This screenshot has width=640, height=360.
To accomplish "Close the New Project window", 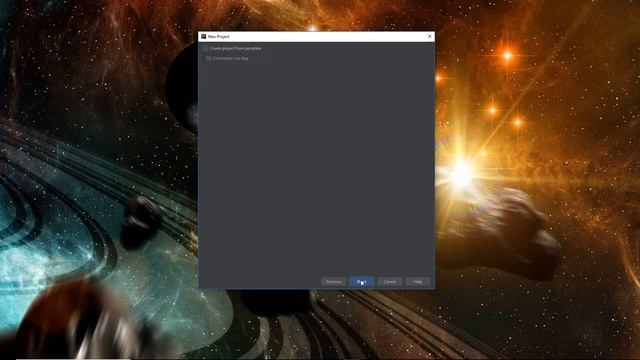I will pyautogui.click(x=429, y=36).
